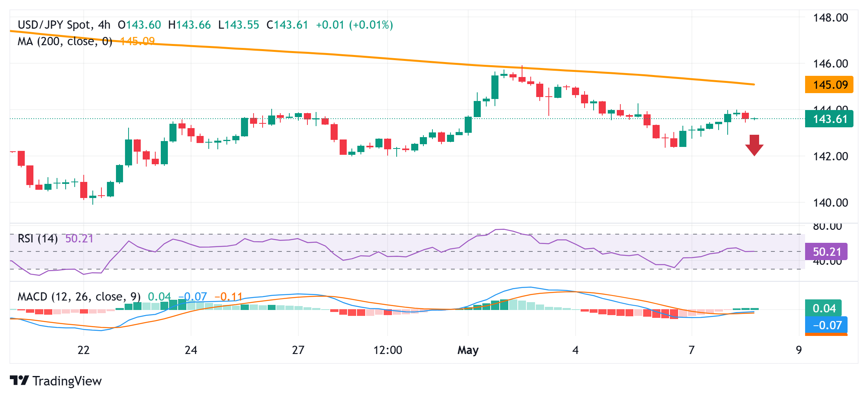The image size is (868, 398).
Task: Click the May label on the time axis
Action: (468, 350)
